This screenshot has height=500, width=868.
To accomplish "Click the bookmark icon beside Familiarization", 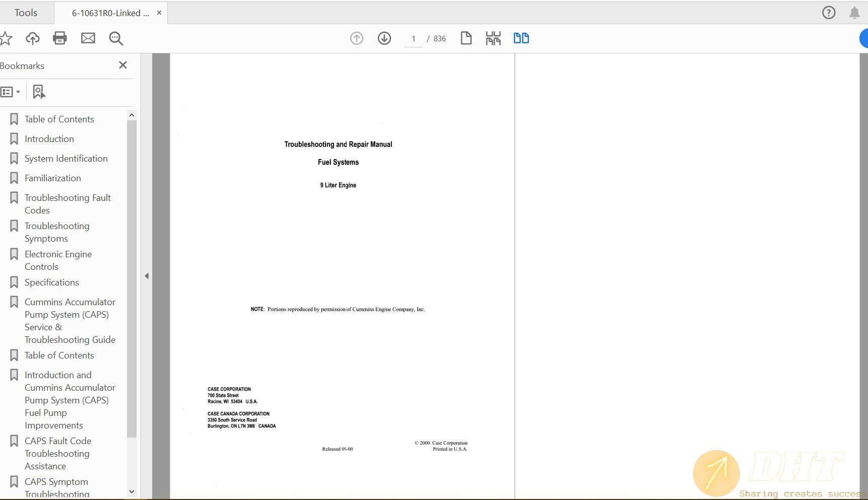I will pos(14,178).
